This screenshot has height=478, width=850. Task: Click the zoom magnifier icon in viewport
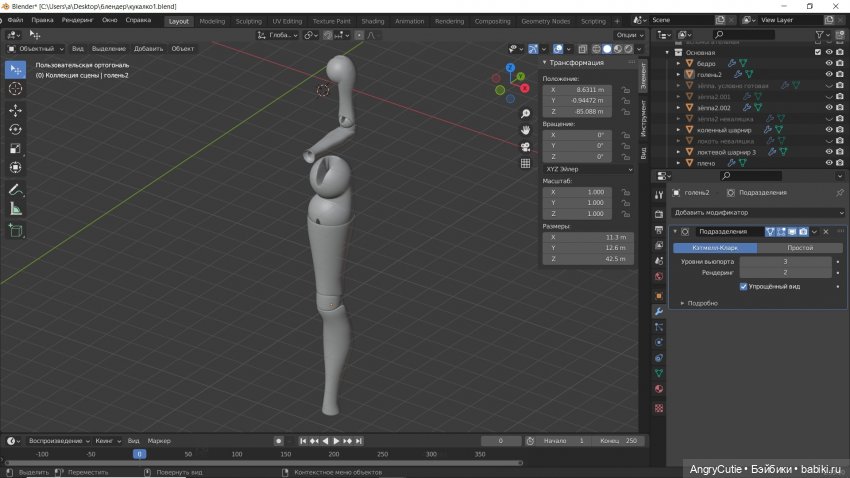click(x=526, y=112)
